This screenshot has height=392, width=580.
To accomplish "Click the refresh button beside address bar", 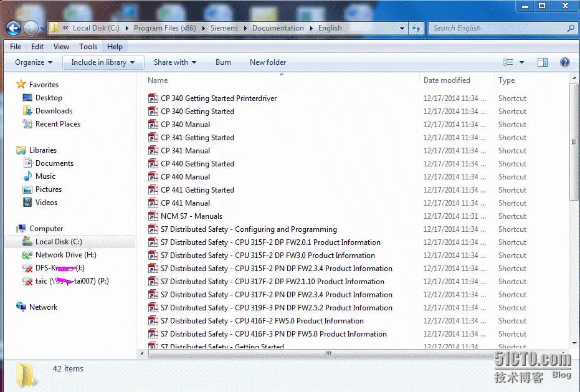I will (x=416, y=28).
